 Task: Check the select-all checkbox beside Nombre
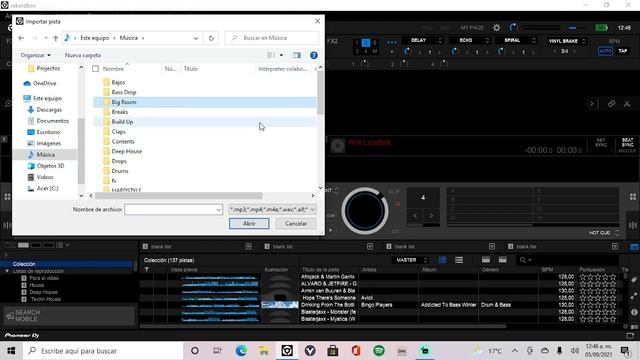pos(96,69)
